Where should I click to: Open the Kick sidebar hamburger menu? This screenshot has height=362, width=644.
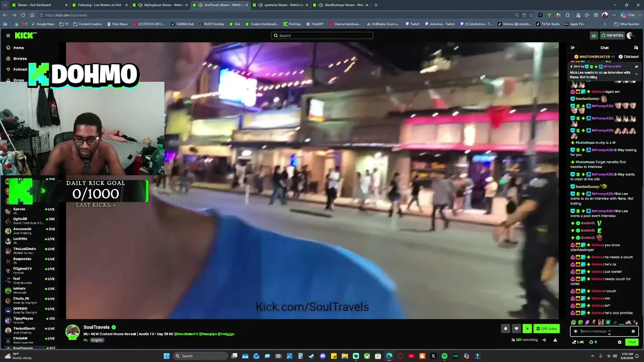coord(8,35)
